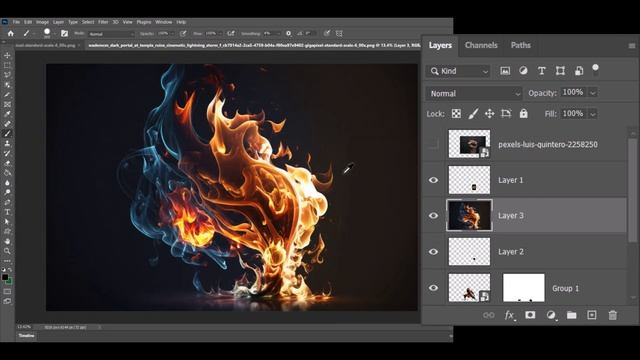Select the Zoom magnifier tool
The image size is (640, 360).
7,251
